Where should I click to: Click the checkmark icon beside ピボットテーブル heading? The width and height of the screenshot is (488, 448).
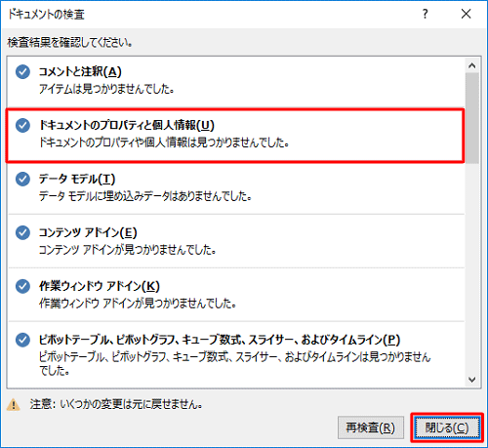(x=22, y=340)
